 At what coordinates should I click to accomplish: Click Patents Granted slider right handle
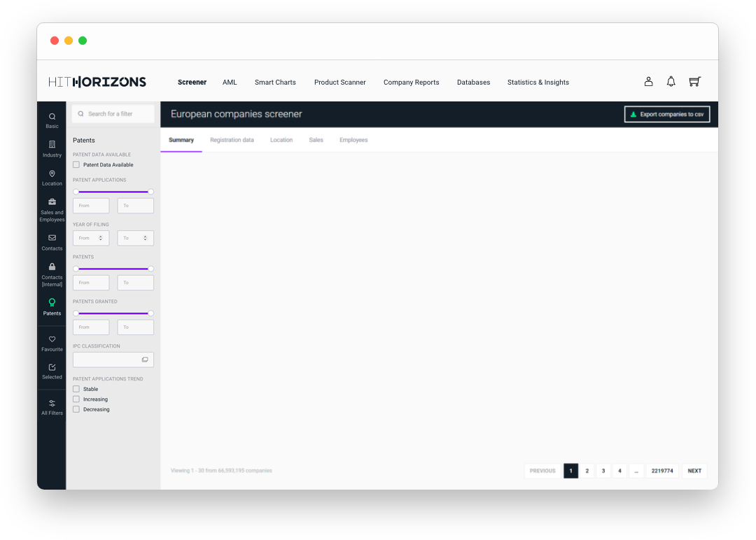151,313
